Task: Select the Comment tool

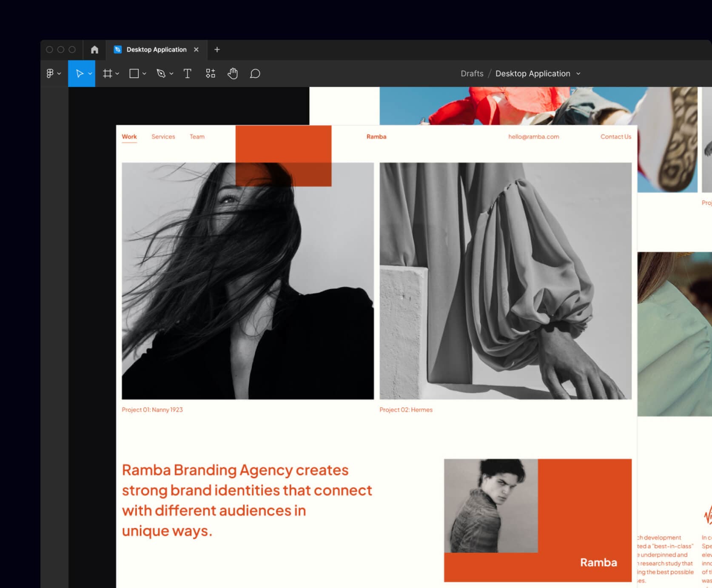Action: [255, 74]
